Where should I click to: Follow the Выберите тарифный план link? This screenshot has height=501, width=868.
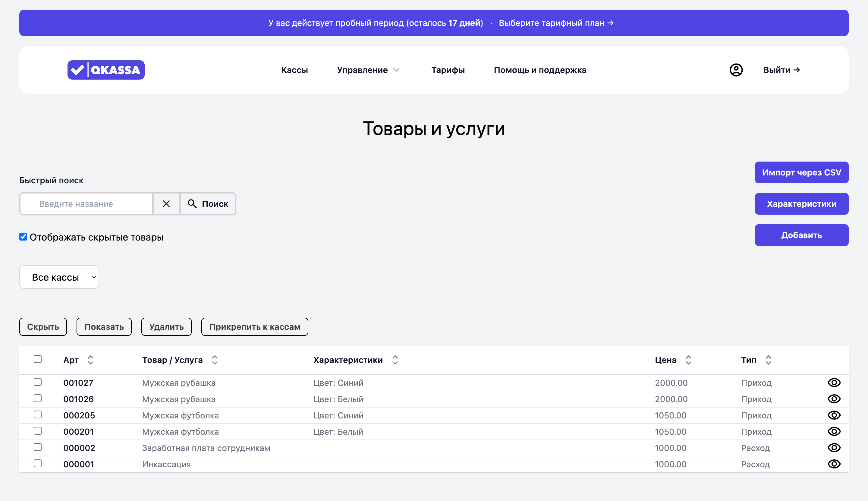pyautogui.click(x=556, y=23)
